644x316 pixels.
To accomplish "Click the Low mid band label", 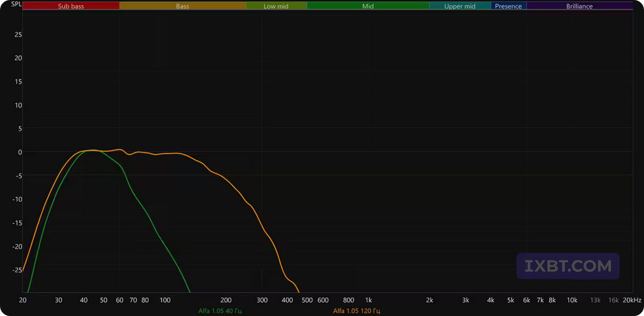I will [x=276, y=6].
